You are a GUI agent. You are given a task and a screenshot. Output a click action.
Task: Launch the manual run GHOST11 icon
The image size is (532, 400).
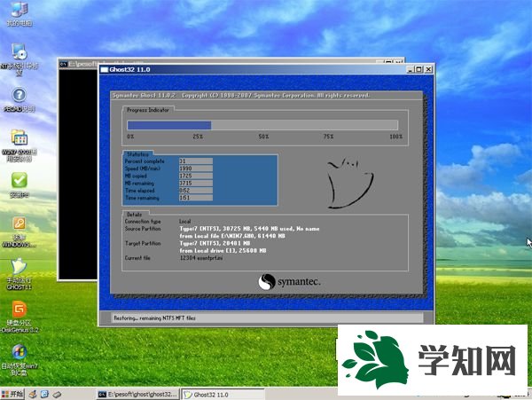pyautogui.click(x=19, y=274)
